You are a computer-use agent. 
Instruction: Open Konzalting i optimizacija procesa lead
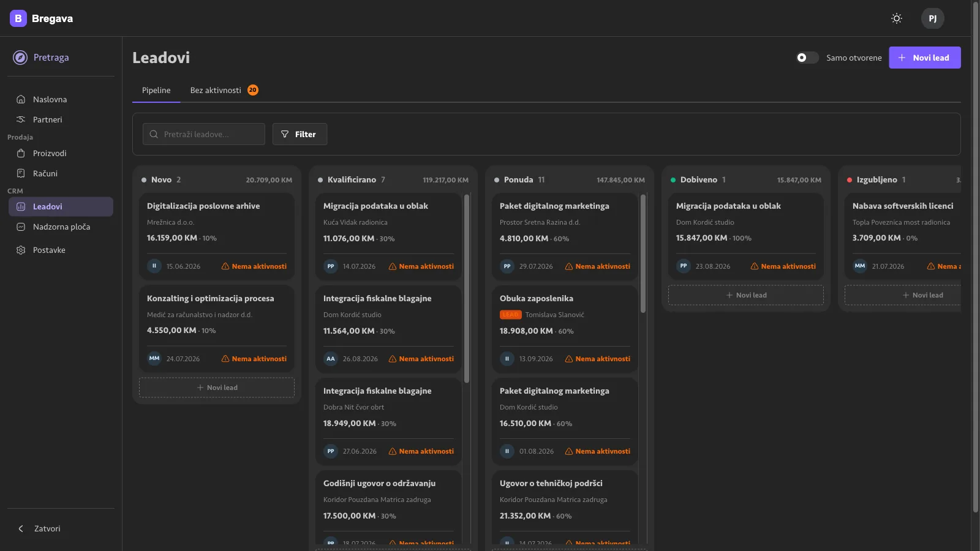[x=217, y=329]
